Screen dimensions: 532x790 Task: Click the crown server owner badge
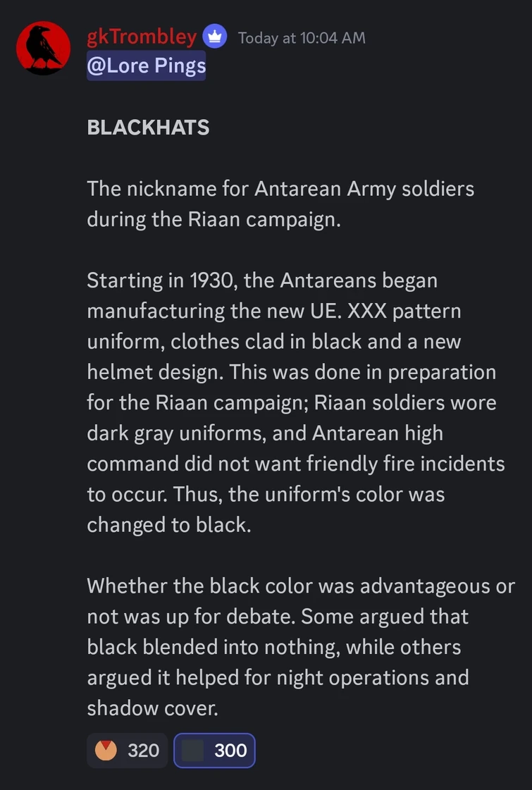coord(215,37)
